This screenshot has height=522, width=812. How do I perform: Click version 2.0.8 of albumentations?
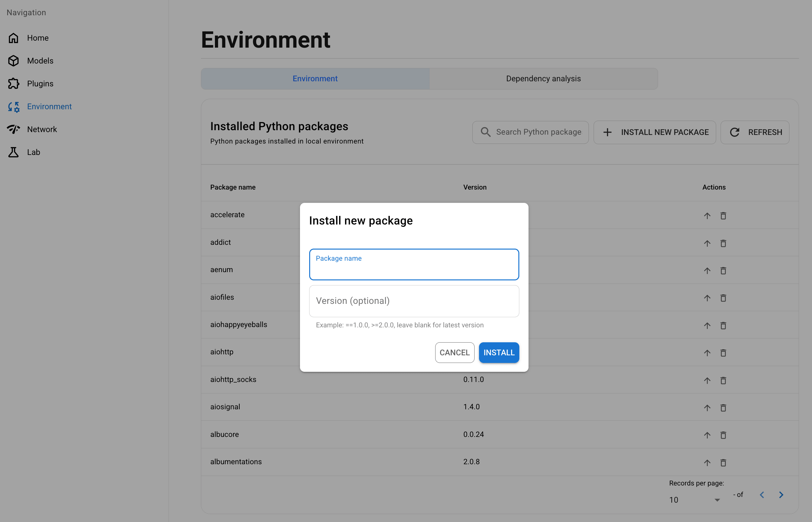pos(471,462)
